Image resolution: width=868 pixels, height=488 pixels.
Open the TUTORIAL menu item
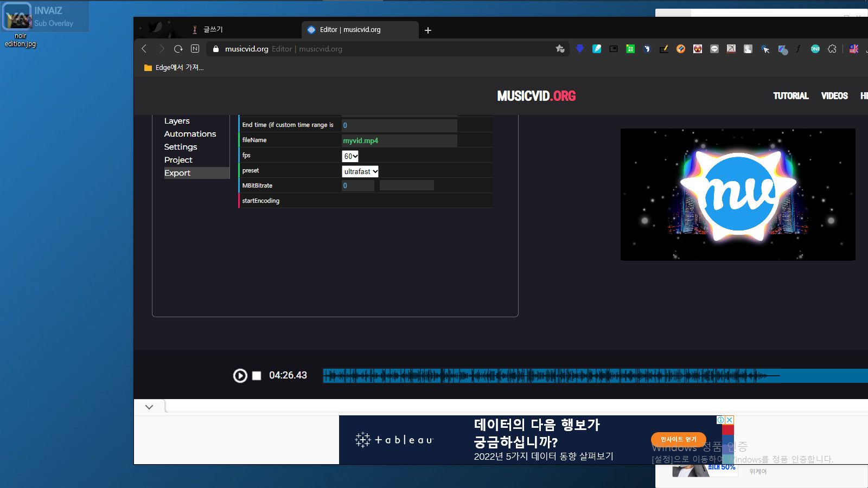790,96
